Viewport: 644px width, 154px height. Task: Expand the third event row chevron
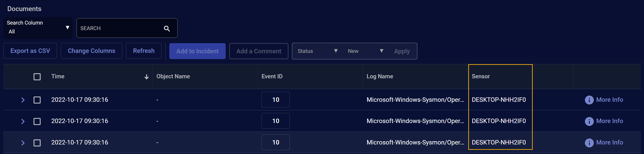pyautogui.click(x=23, y=143)
